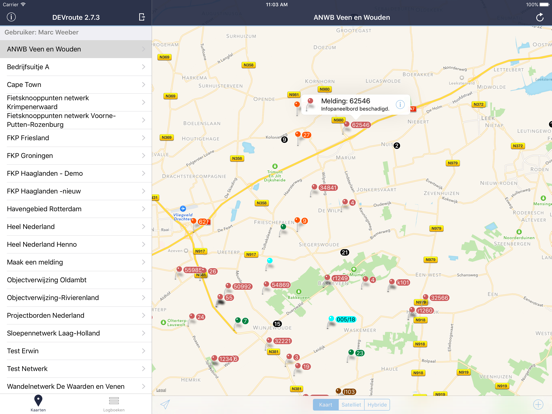
Task: Tap the logout icon in sidebar header
Action: click(142, 17)
